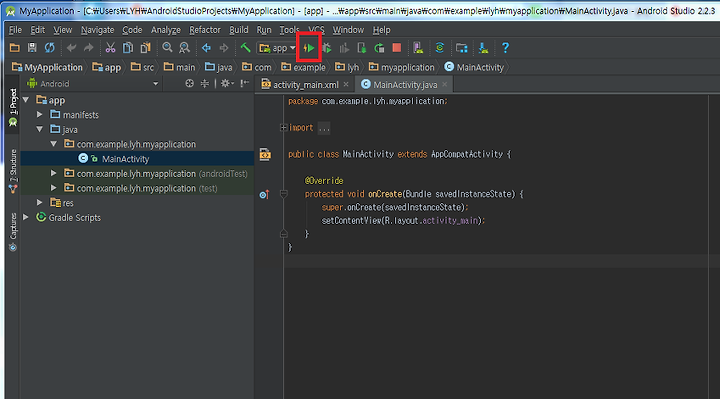Click the Replace icon in the toolbar
The width and height of the screenshot is (720, 399).
pyautogui.click(x=185, y=48)
